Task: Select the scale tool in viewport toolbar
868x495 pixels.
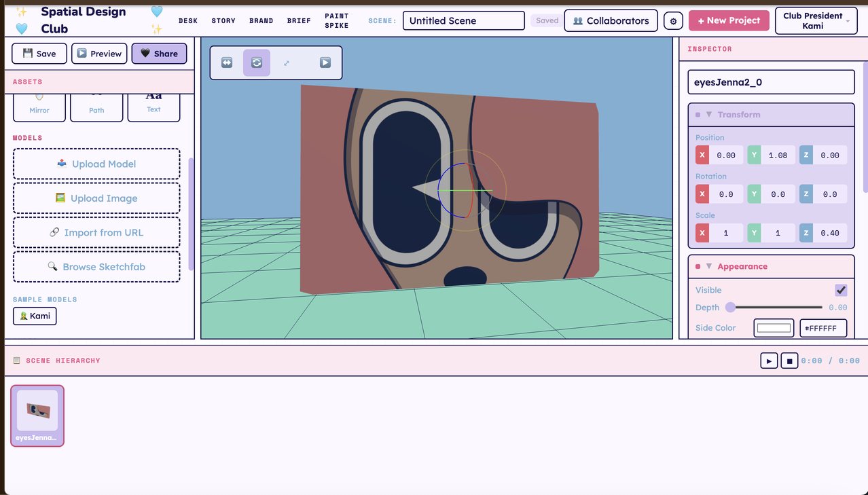Action: (x=287, y=62)
